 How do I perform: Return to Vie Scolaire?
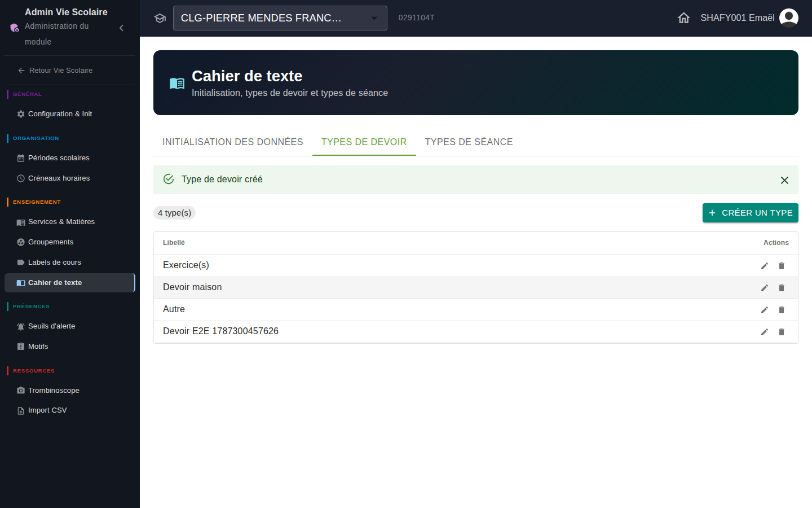[55, 71]
